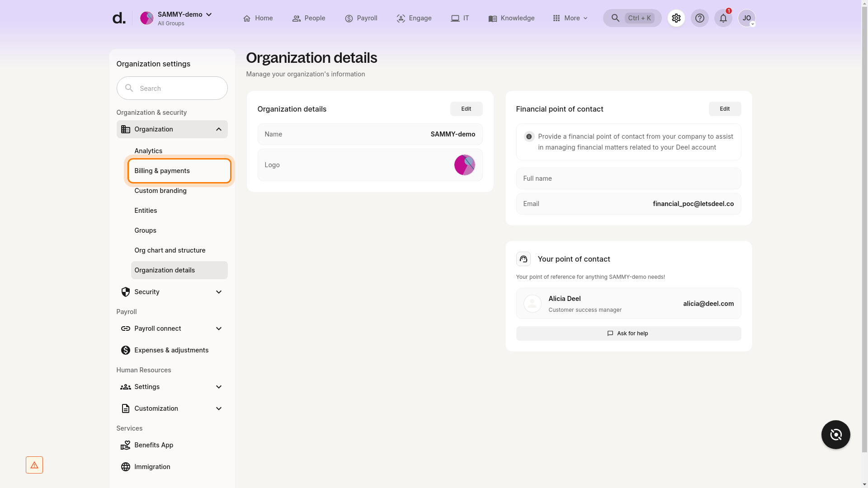Open Groups settings
The image size is (868, 488).
click(x=179, y=230)
